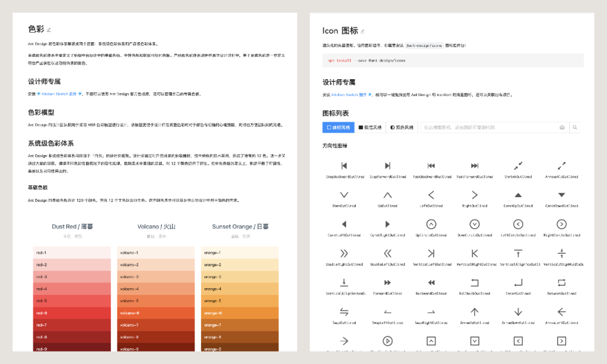Click the icon search input field

490,128
